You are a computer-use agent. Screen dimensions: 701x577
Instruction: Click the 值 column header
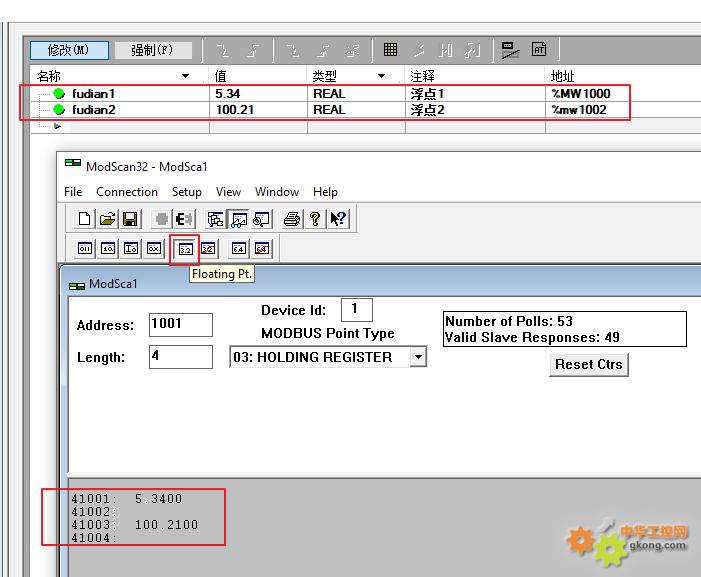258,76
